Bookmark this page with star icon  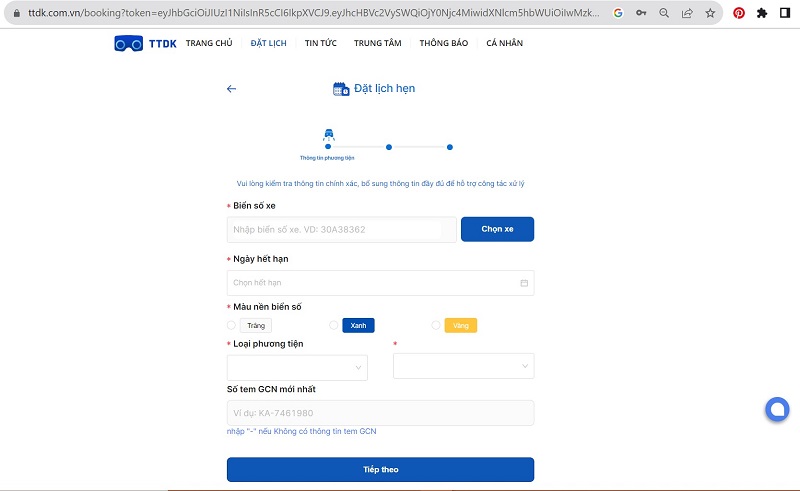(x=710, y=13)
